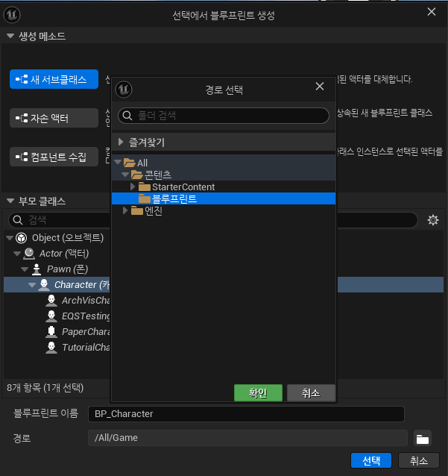Open class viewer settings gear icon
Image resolution: width=448 pixels, height=476 pixels.
tap(433, 220)
